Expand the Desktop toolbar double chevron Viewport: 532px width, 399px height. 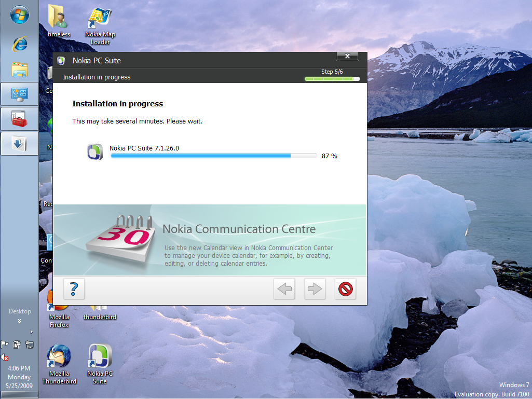(x=19, y=321)
